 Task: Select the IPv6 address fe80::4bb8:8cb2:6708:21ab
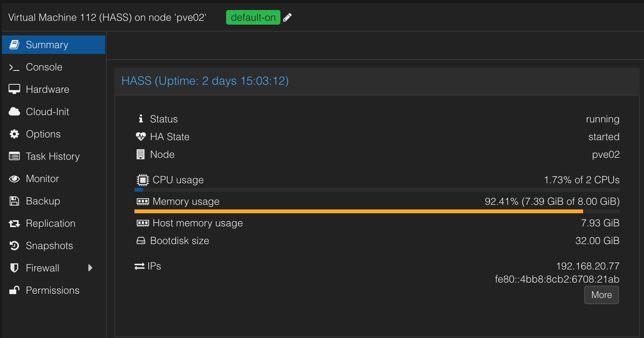(557, 279)
